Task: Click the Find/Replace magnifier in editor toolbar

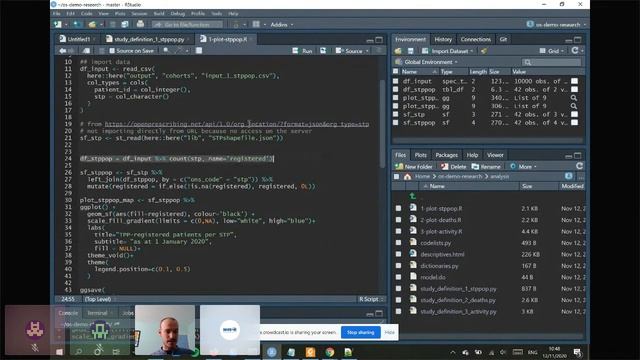Action: [167, 51]
